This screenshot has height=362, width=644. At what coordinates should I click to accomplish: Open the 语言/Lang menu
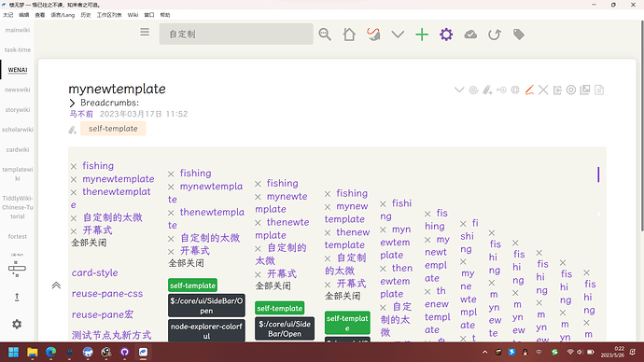63,15
